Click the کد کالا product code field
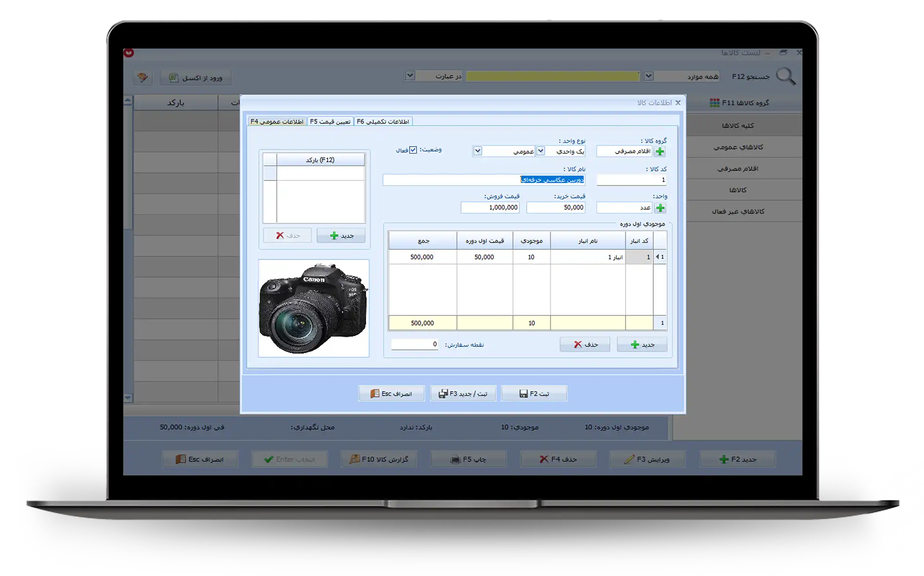This screenshot has height=576, width=924. click(632, 180)
